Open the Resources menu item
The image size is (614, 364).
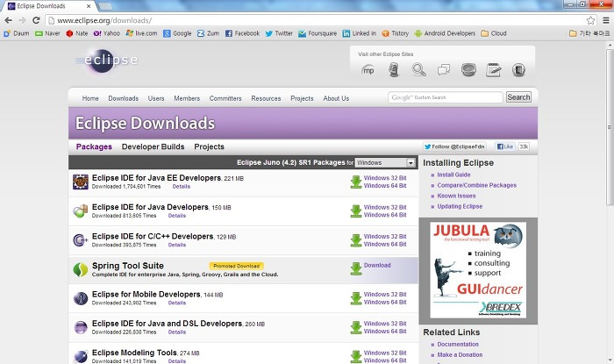pos(267,98)
